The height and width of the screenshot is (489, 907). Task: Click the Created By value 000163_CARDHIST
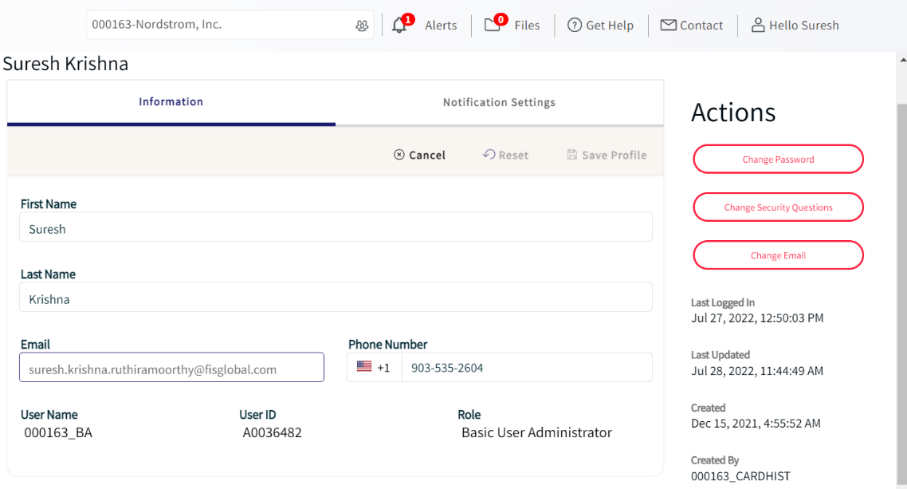click(x=740, y=476)
